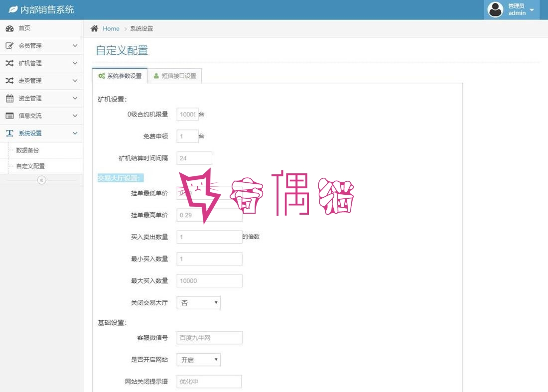
Task: Open 关闭交易大厅 dropdown
Action: point(198,302)
